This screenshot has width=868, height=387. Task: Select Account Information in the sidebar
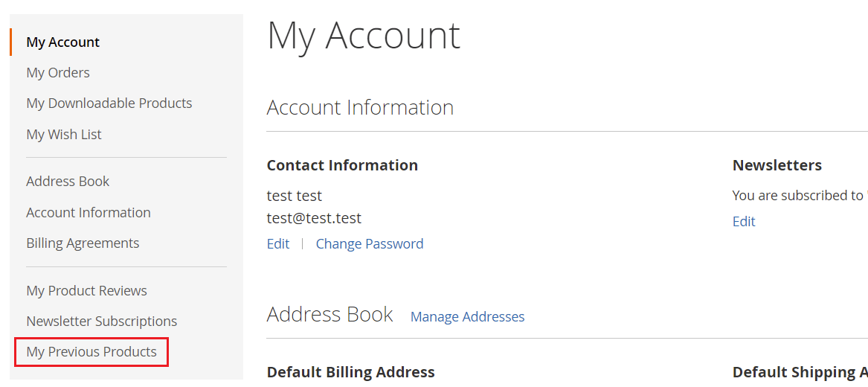[89, 213]
